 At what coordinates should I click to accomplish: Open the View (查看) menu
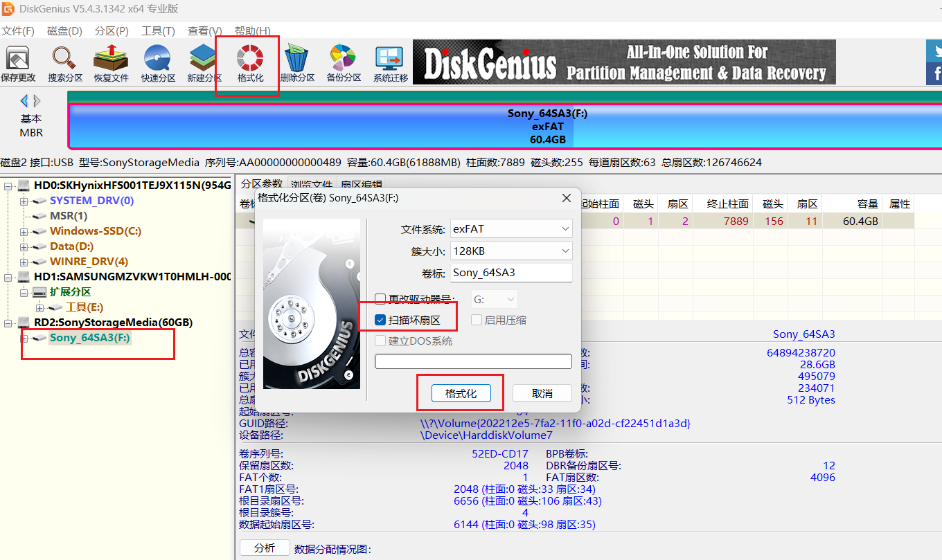[x=205, y=31]
